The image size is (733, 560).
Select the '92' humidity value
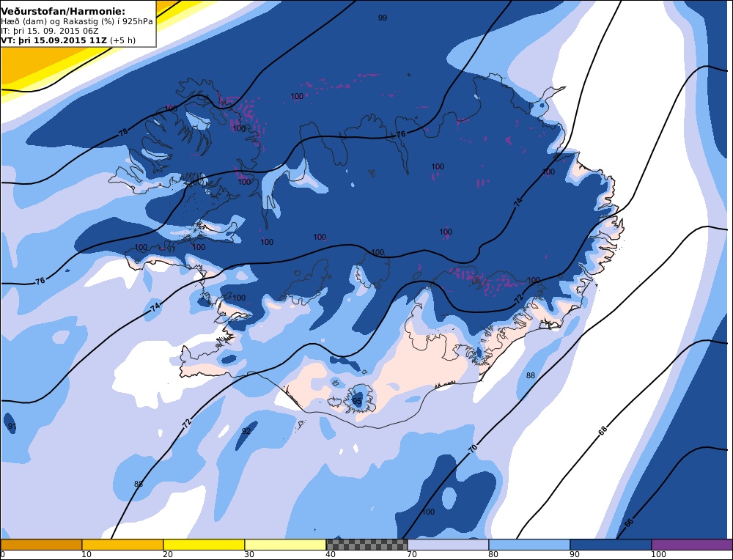click(246, 431)
